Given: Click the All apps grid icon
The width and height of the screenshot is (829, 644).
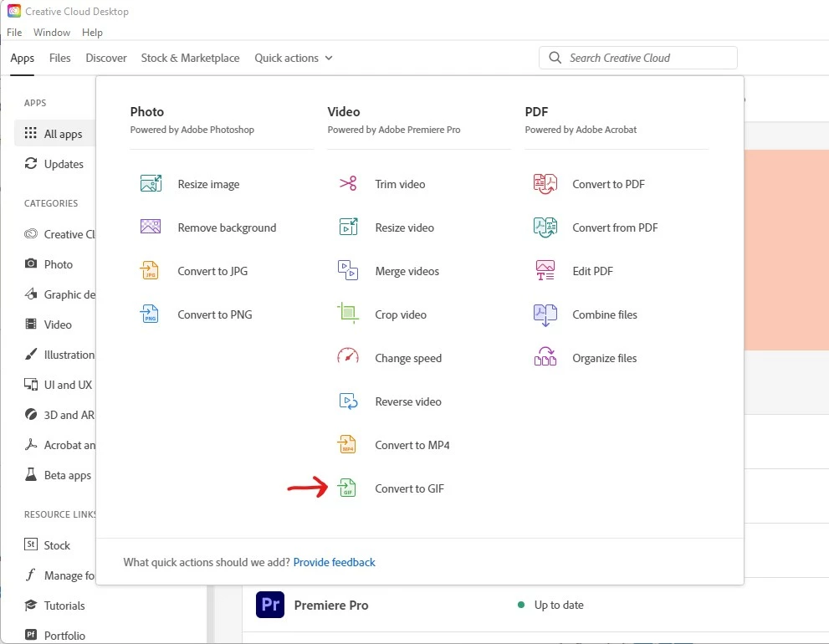Looking at the screenshot, I should 31,133.
